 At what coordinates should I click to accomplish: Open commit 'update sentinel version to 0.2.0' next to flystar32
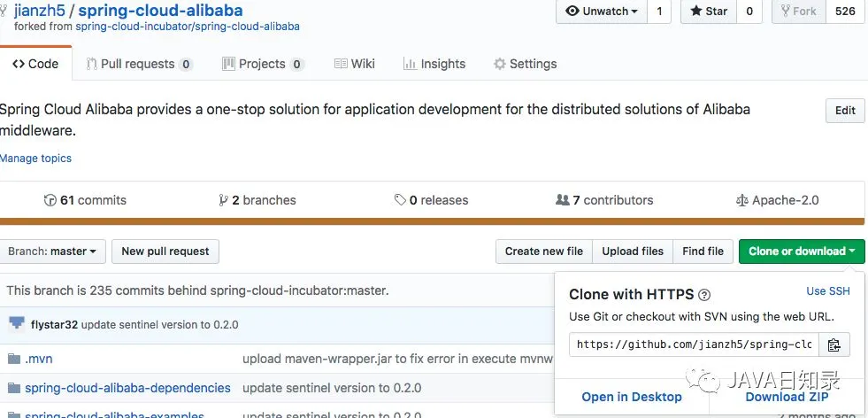tap(159, 324)
